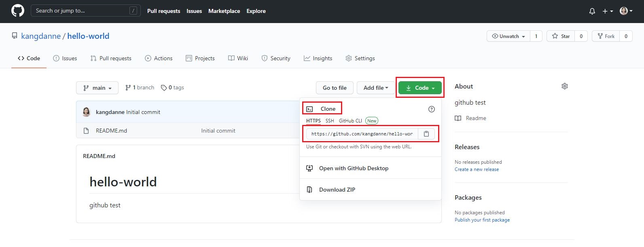Screen dimensions: 644x247
Task: Open the kangdanne owner profile link
Action: tap(41, 36)
